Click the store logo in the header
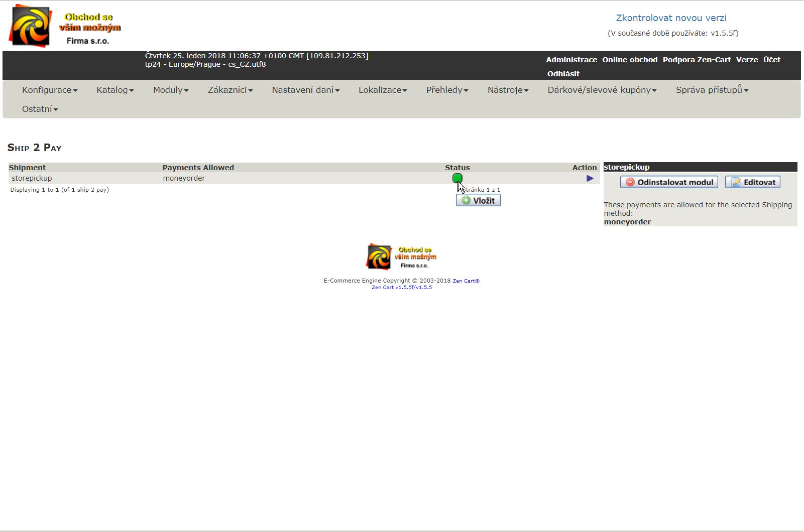 tap(65, 26)
